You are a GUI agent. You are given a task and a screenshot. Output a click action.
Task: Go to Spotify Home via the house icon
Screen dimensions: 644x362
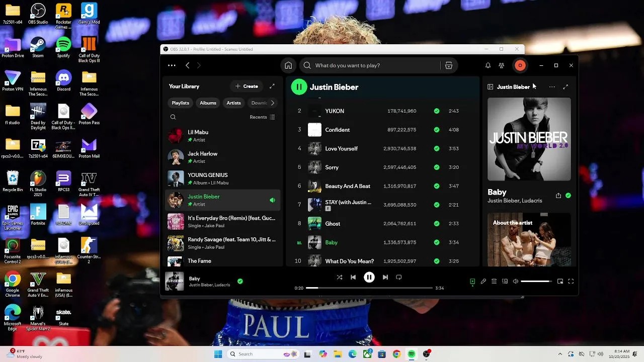point(288,65)
